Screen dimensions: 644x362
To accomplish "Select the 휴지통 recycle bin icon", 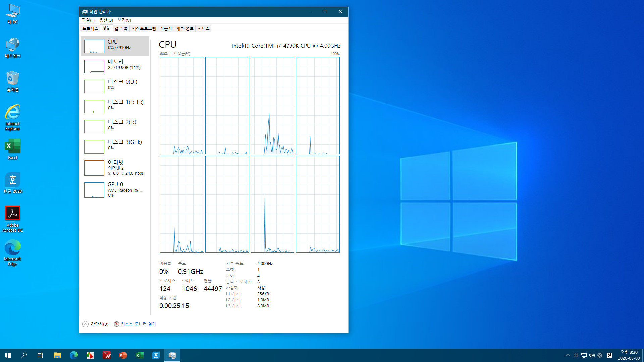I will pyautogui.click(x=13, y=81).
